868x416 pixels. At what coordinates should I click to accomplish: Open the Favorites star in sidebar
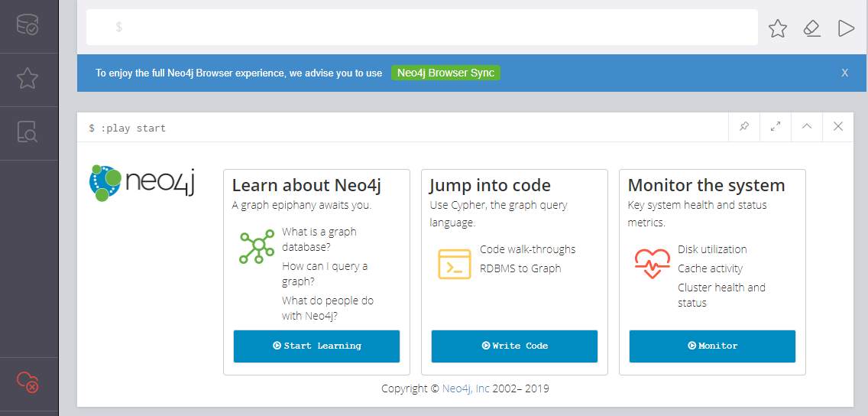28,79
